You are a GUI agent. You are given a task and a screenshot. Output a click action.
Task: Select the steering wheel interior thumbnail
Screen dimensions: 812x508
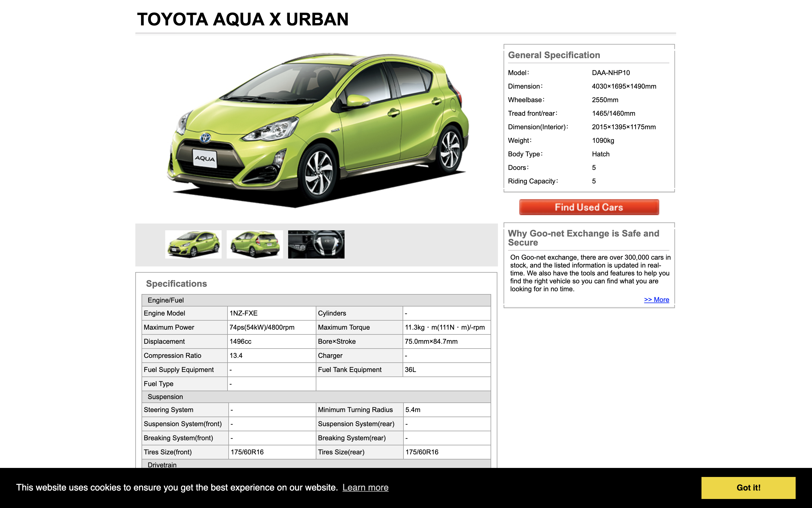click(x=316, y=244)
